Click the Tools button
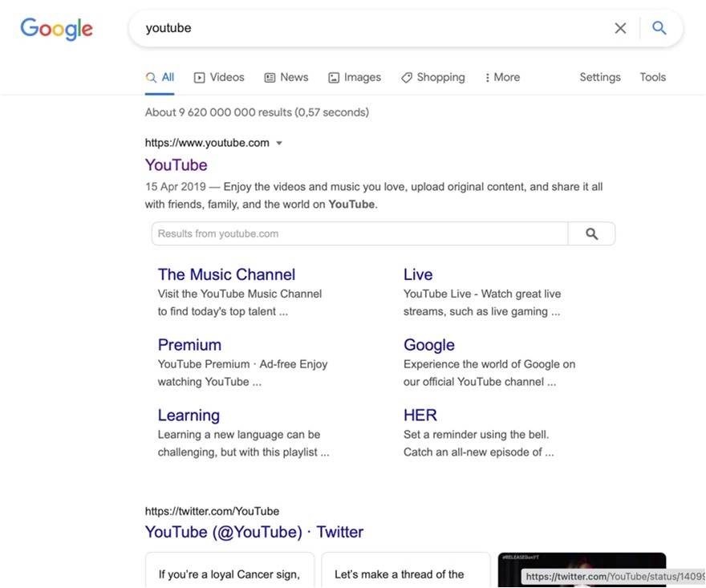This screenshot has height=588, width=706. [x=653, y=77]
